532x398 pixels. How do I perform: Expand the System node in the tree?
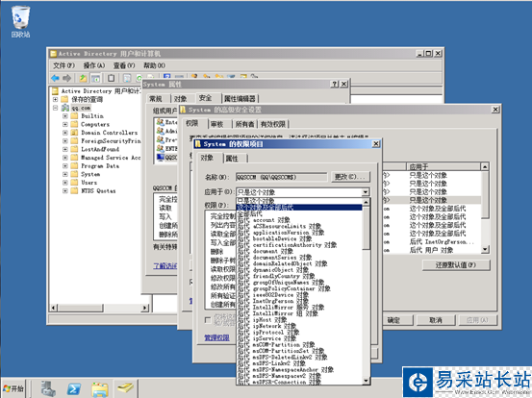pyautogui.click(x=64, y=174)
